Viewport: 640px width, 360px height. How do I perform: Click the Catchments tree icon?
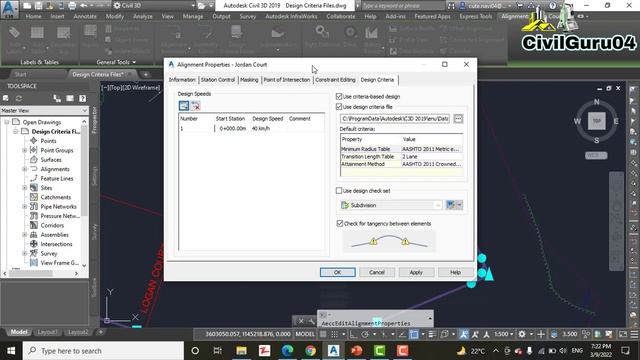[x=34, y=197]
